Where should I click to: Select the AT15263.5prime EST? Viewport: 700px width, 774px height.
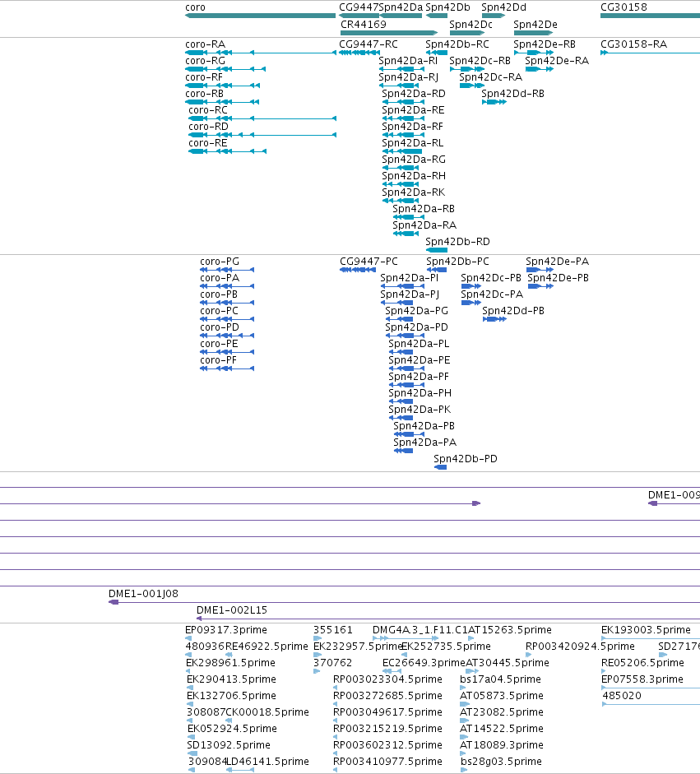471,639
